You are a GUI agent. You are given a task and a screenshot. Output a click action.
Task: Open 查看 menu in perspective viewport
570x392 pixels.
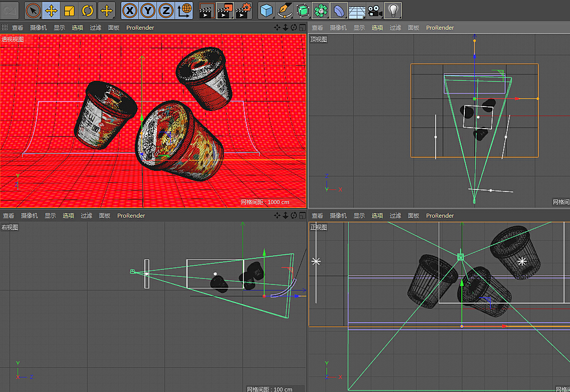tap(18, 28)
